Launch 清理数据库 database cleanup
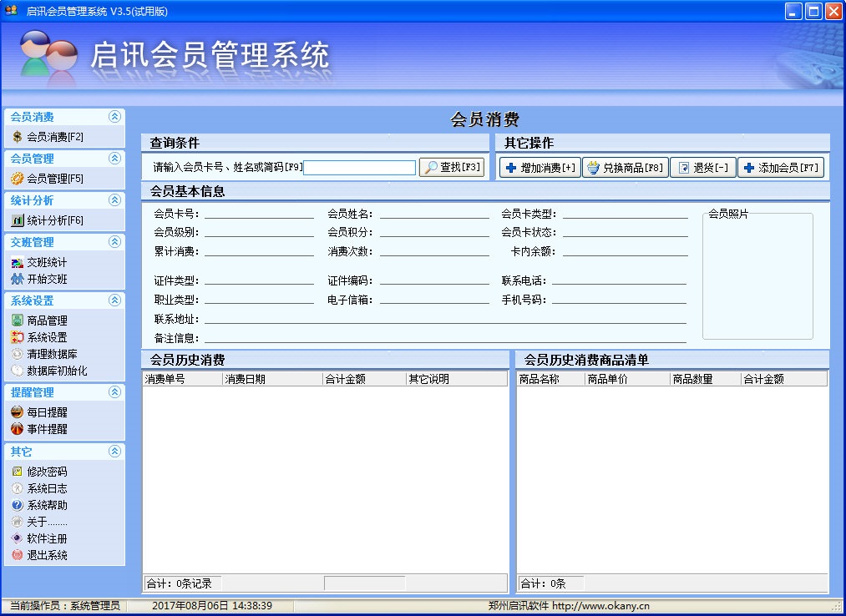846x616 pixels. point(53,354)
